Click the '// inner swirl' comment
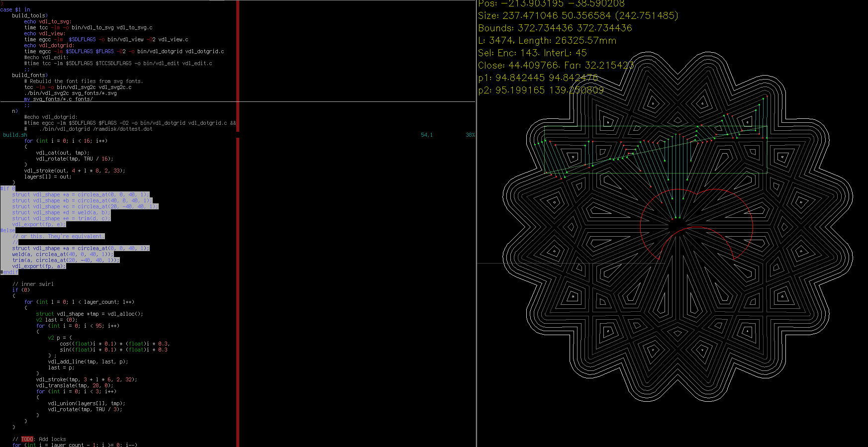The width and height of the screenshot is (868, 447). [33, 284]
